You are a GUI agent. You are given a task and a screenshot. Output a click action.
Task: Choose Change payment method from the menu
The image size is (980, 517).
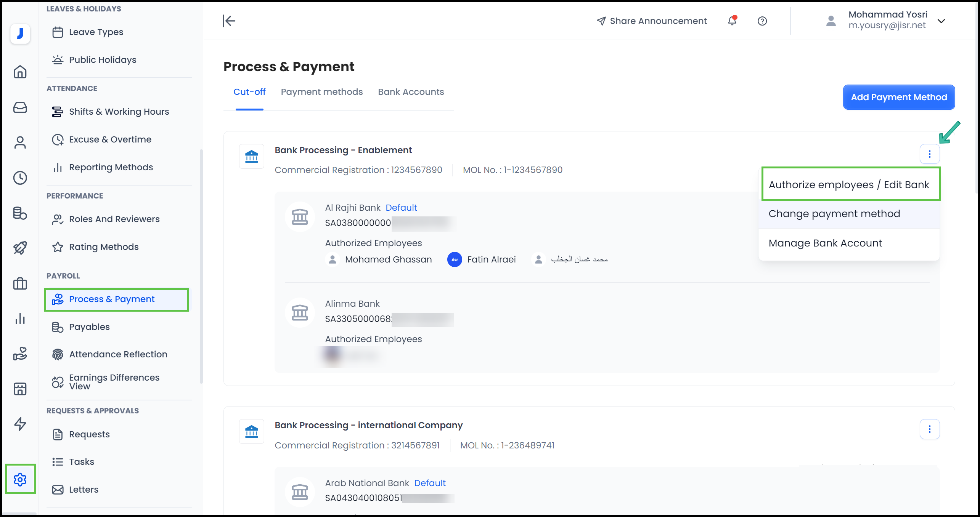click(834, 214)
